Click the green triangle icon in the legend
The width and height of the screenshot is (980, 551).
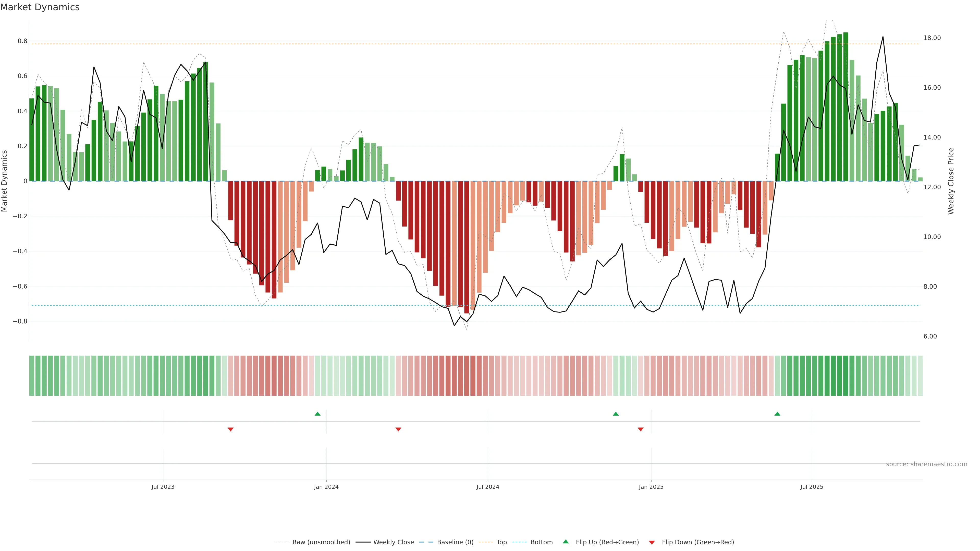[566, 542]
